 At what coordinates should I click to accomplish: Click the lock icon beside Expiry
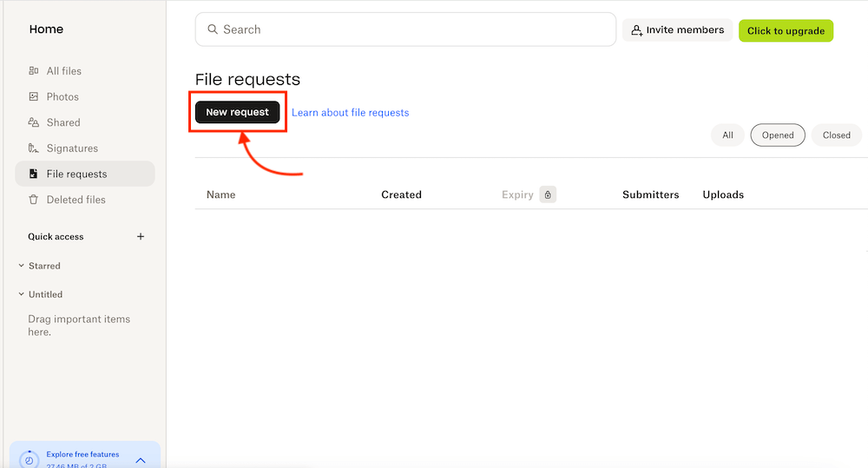tap(548, 194)
